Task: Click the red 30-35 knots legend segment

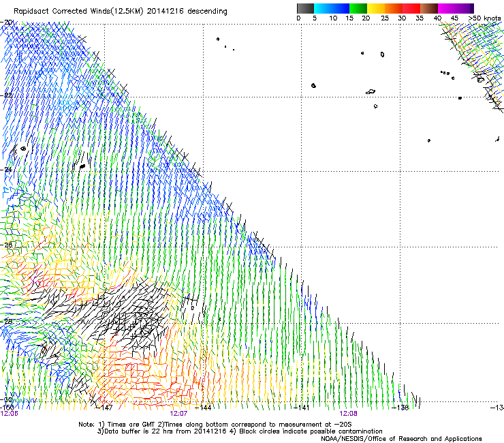Action: coord(411,8)
